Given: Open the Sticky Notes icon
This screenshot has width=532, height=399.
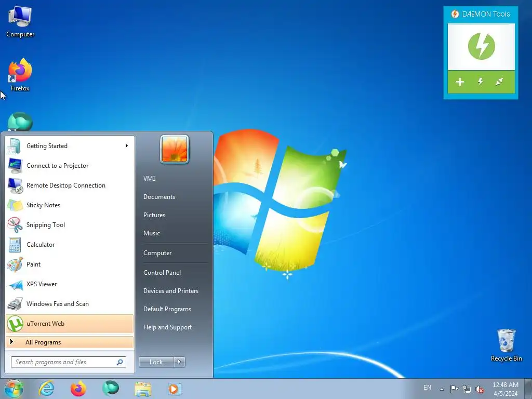Looking at the screenshot, I should point(15,205).
